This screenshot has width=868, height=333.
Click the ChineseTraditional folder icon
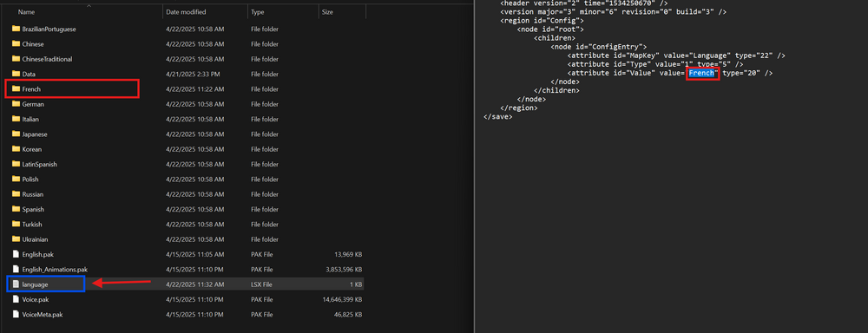point(16,59)
